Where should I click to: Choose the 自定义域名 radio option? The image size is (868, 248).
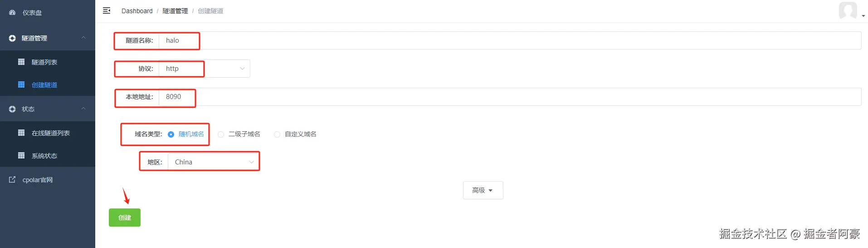[x=277, y=134]
